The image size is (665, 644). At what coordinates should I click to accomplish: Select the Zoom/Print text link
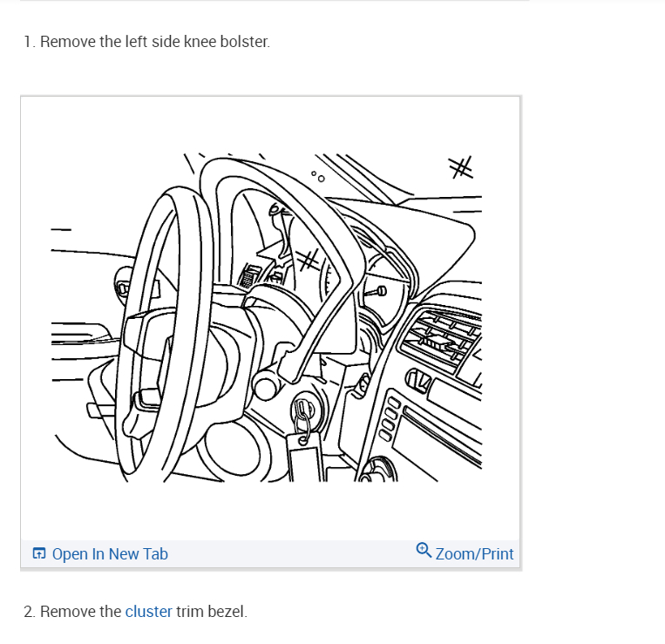(474, 554)
